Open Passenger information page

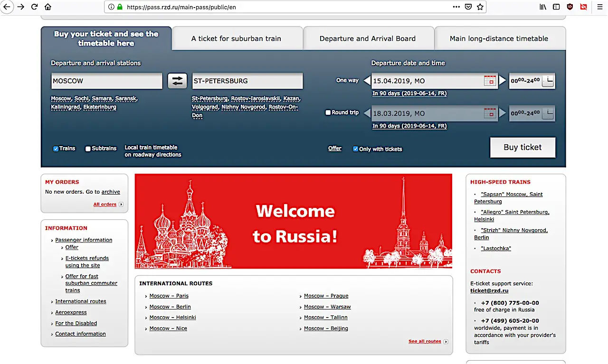pos(84,240)
